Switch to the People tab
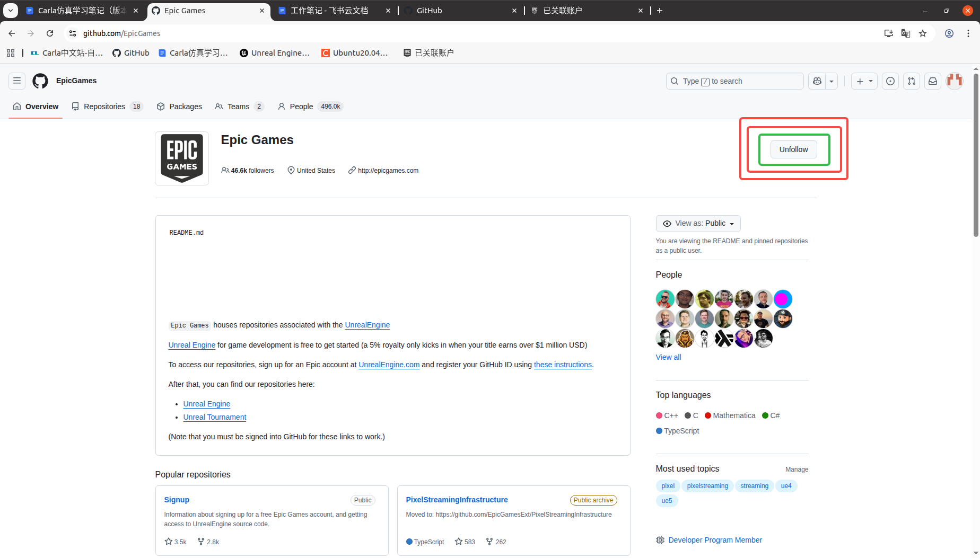Image resolution: width=980 pixels, height=558 pixels. tap(310, 107)
